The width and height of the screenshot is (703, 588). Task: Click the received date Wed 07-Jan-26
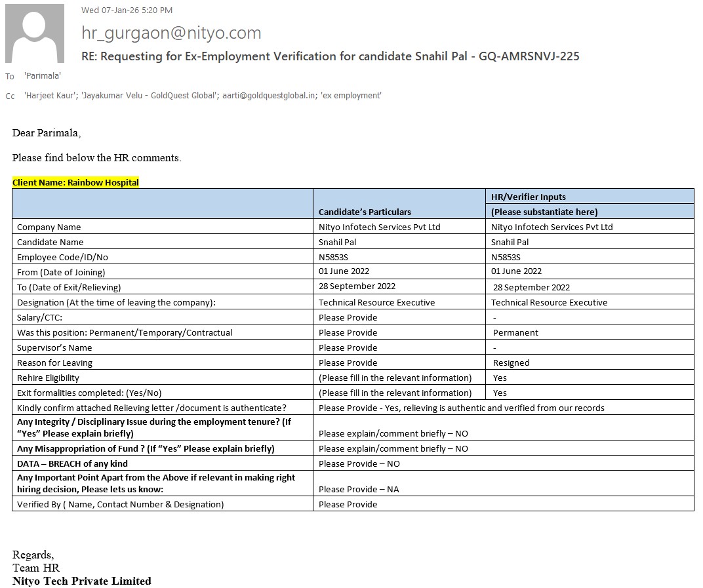[109, 10]
